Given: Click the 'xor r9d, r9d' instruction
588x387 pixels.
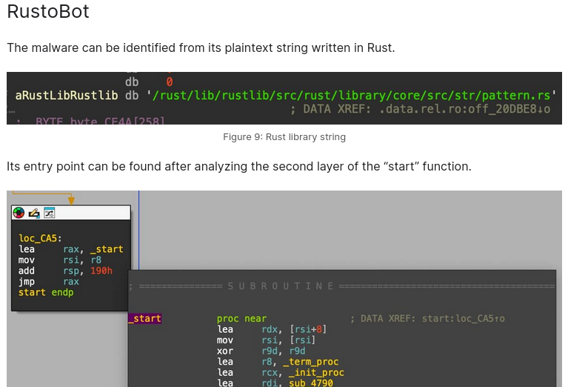Looking at the screenshot, I should tap(261, 351).
